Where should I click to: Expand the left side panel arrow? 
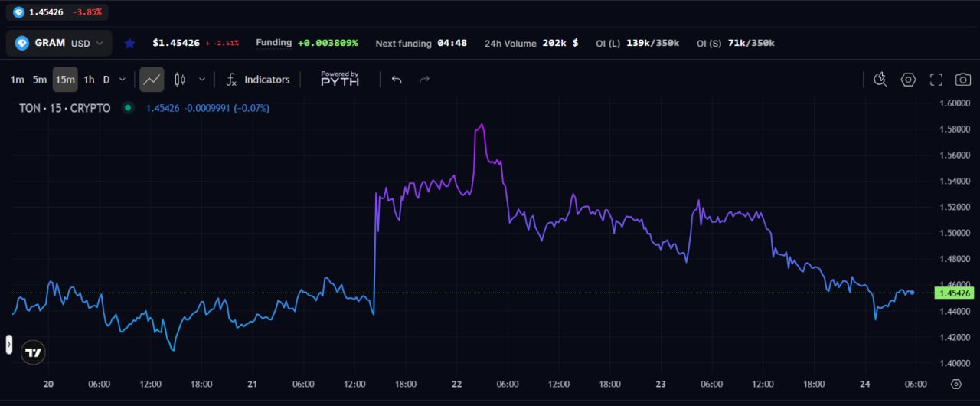[9, 345]
